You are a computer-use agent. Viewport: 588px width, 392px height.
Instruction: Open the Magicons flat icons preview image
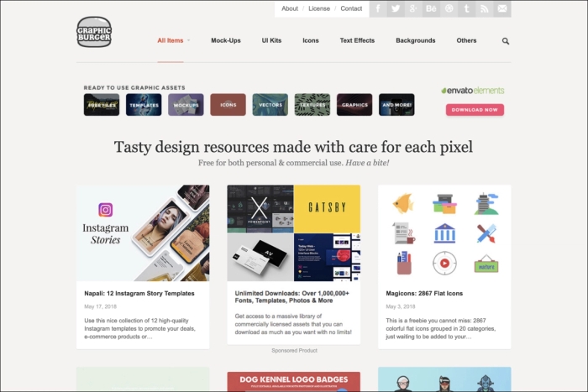[x=444, y=233]
